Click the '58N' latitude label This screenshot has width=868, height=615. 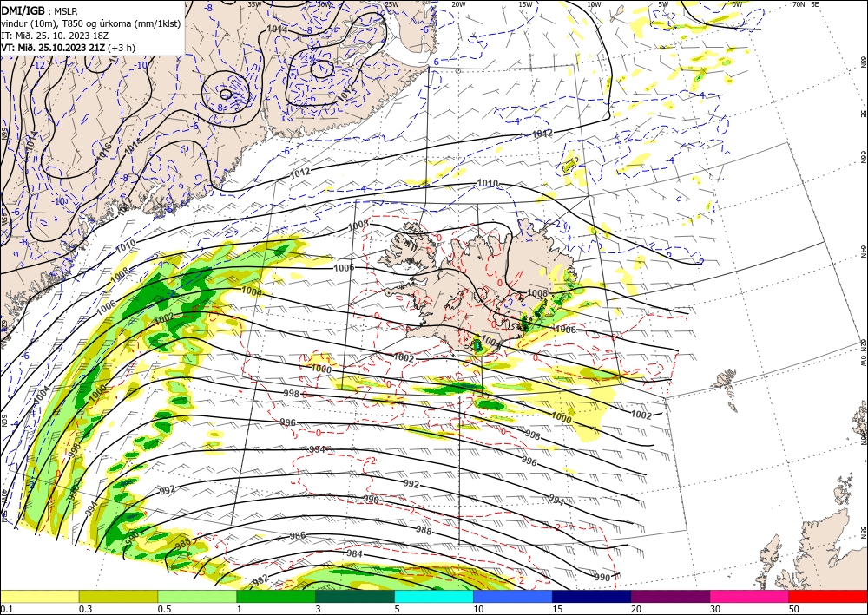click(863, 532)
